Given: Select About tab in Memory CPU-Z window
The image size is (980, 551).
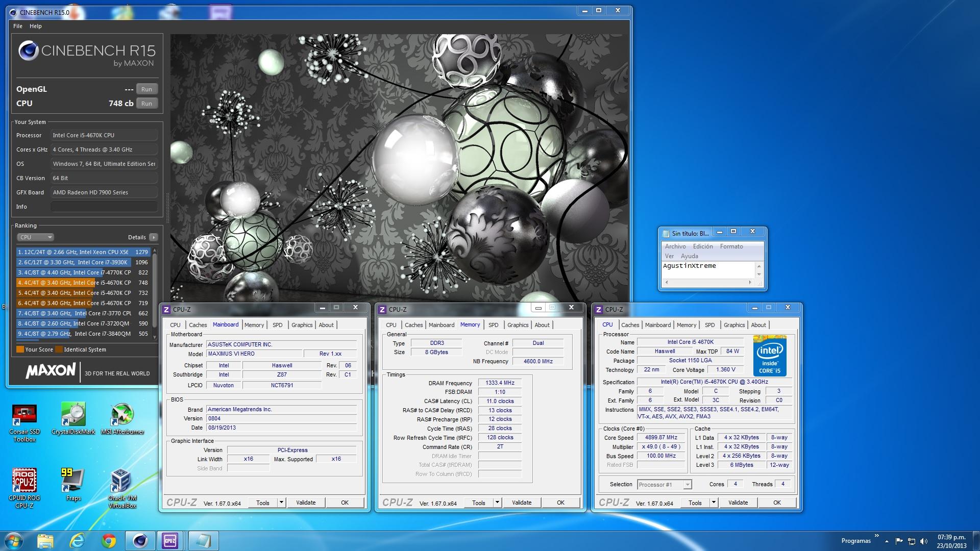Looking at the screenshot, I should 542,325.
